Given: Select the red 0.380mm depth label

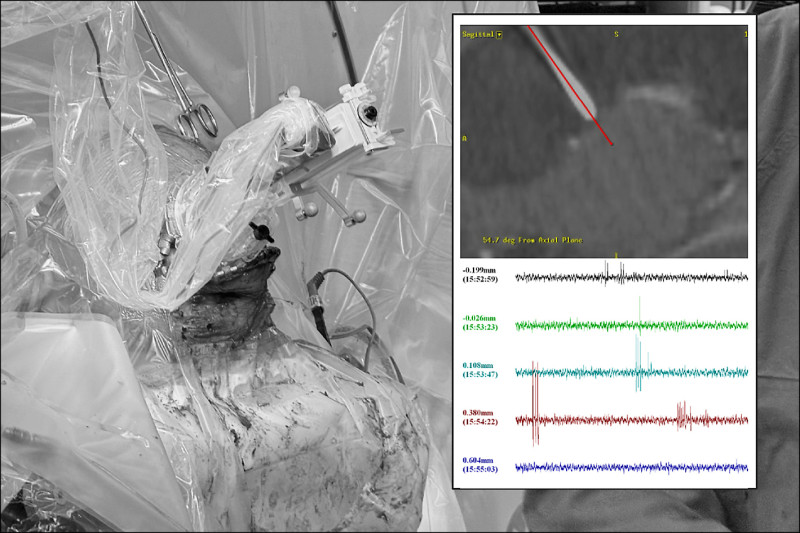Looking at the screenshot, I should click(484, 412).
